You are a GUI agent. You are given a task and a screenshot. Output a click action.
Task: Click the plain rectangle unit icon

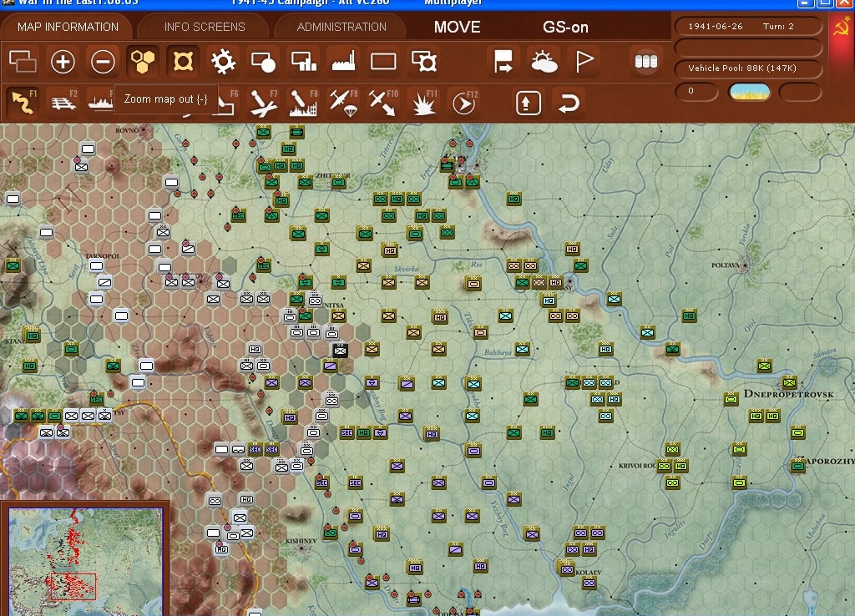click(x=383, y=61)
